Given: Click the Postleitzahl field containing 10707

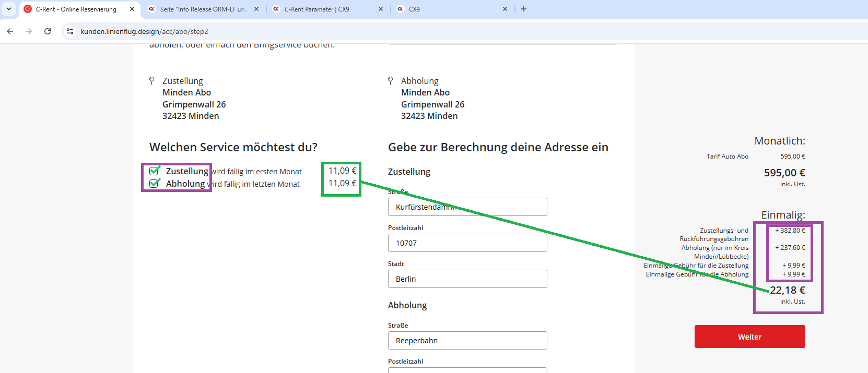Looking at the screenshot, I should pyautogui.click(x=467, y=243).
